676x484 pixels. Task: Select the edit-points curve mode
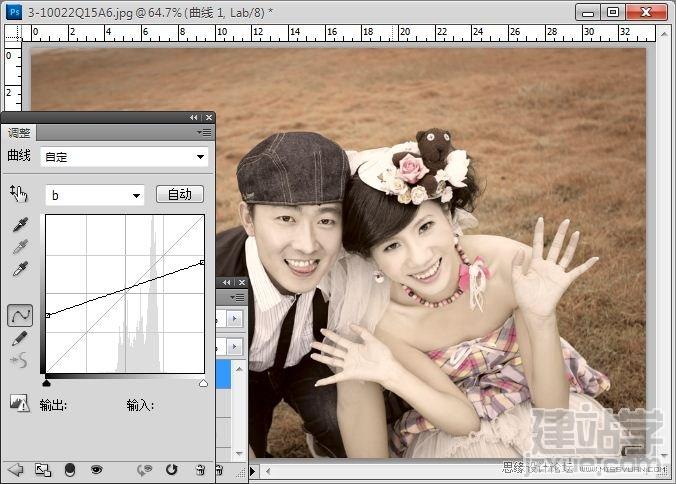(x=20, y=315)
